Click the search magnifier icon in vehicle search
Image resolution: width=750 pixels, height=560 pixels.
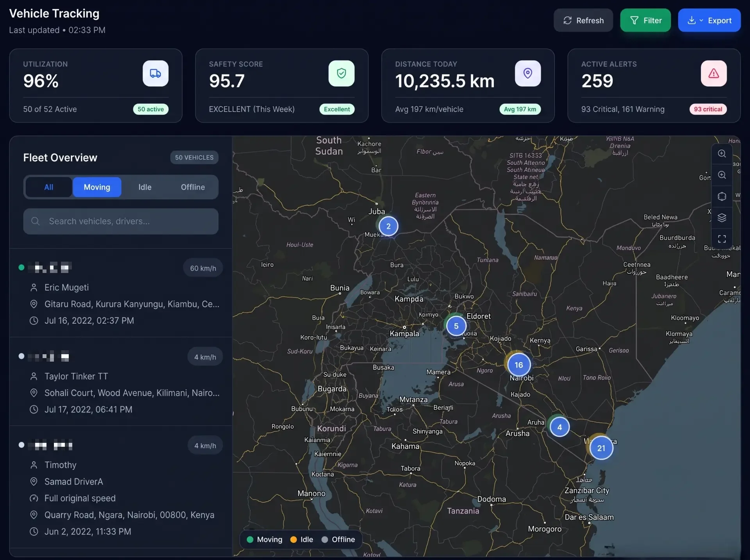coord(35,221)
